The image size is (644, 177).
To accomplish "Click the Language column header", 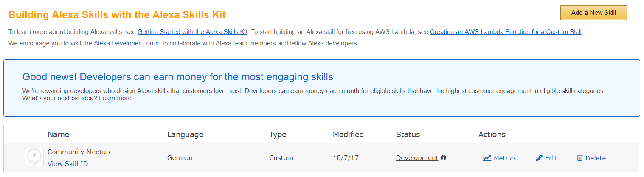I will 185,135.
